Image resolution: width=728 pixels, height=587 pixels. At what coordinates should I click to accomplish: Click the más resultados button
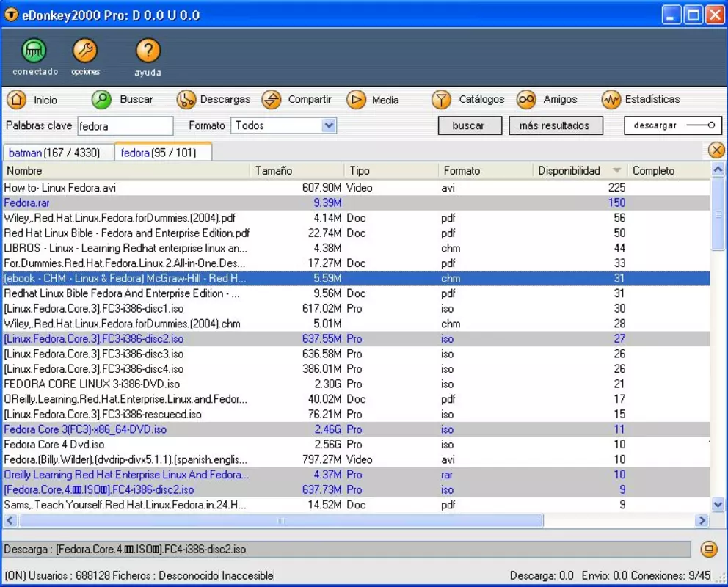pyautogui.click(x=556, y=125)
